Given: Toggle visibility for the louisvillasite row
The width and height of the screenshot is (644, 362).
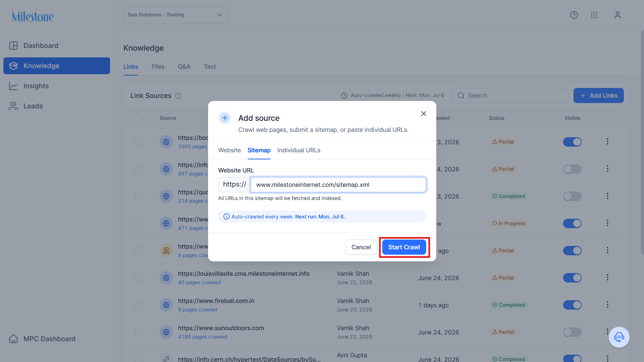Looking at the screenshot, I should [x=572, y=278].
